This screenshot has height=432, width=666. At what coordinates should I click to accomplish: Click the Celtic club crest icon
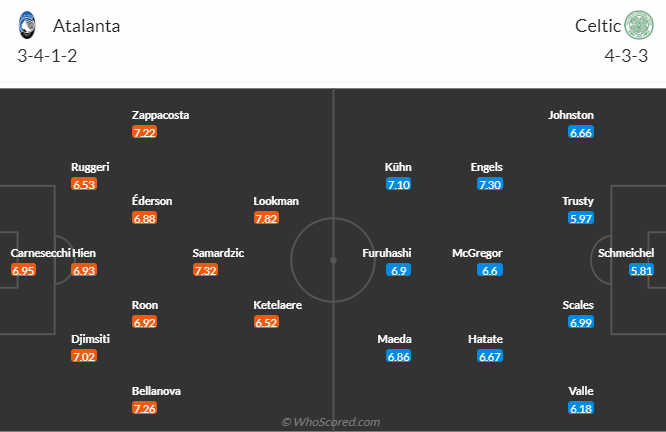pos(637,24)
